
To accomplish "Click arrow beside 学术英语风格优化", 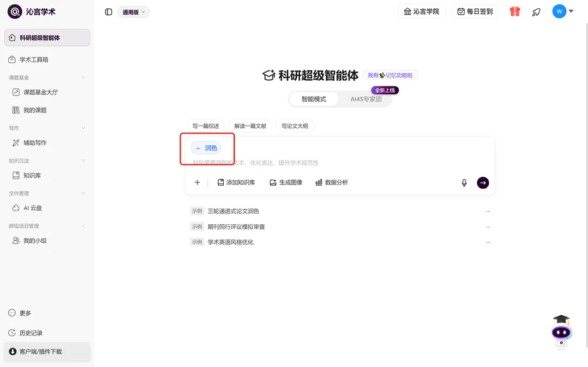I will click(x=488, y=243).
